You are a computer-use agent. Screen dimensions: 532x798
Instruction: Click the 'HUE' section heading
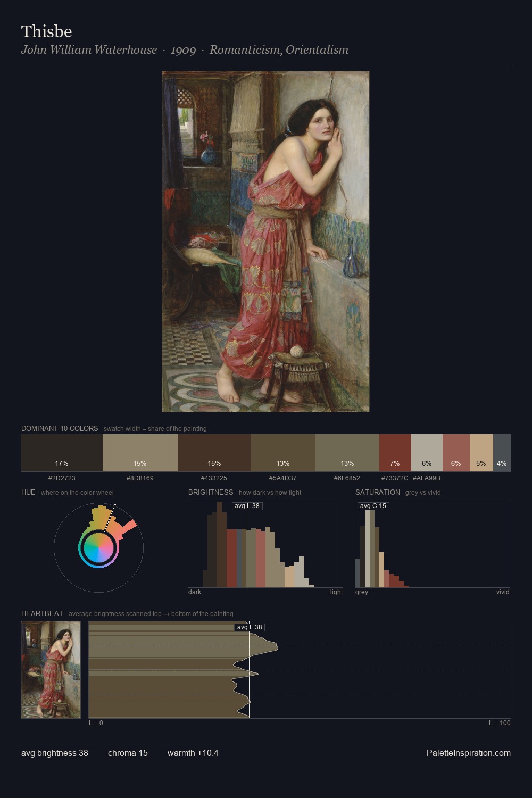[x=28, y=492]
